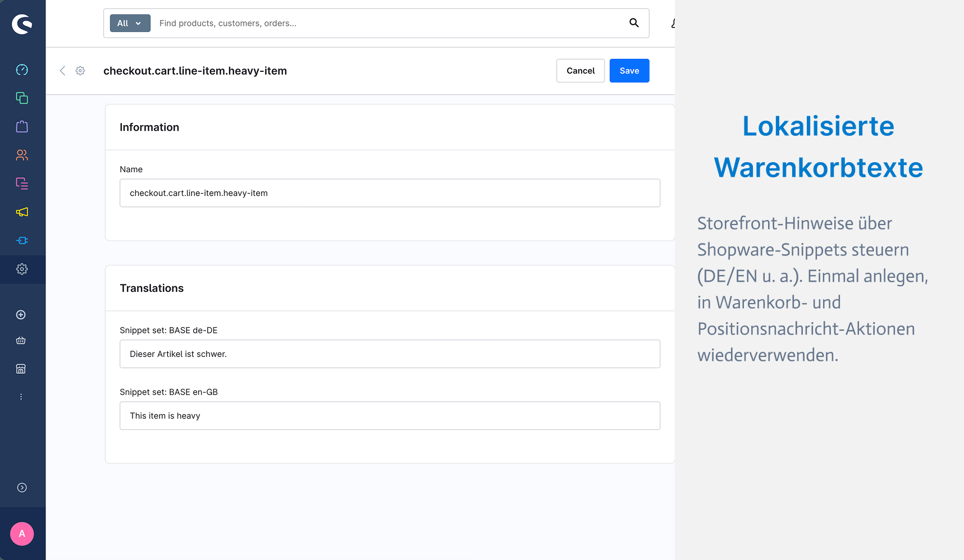Click the 'Snippet set: BASE de-DE' label
Screen dimensions: 964x560
168,331
